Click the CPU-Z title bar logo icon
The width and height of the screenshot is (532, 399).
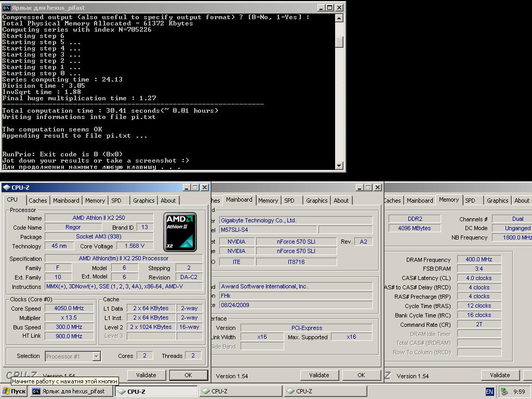coord(6,187)
